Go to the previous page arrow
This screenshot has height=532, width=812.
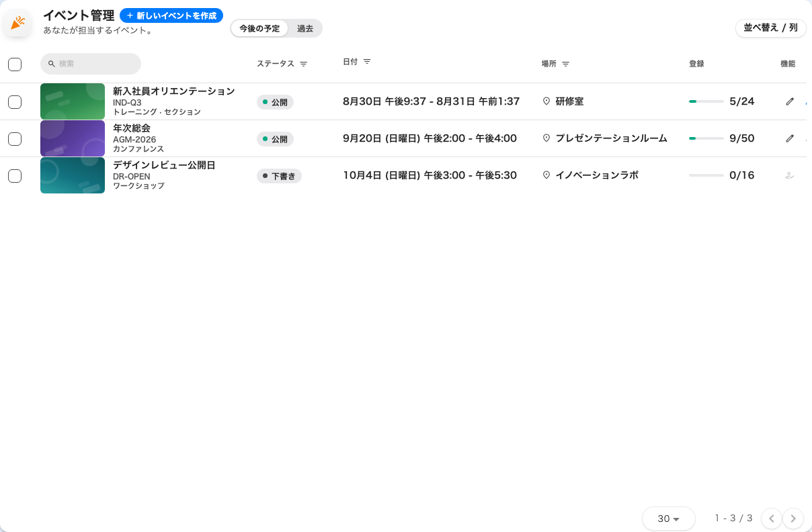pos(772,519)
